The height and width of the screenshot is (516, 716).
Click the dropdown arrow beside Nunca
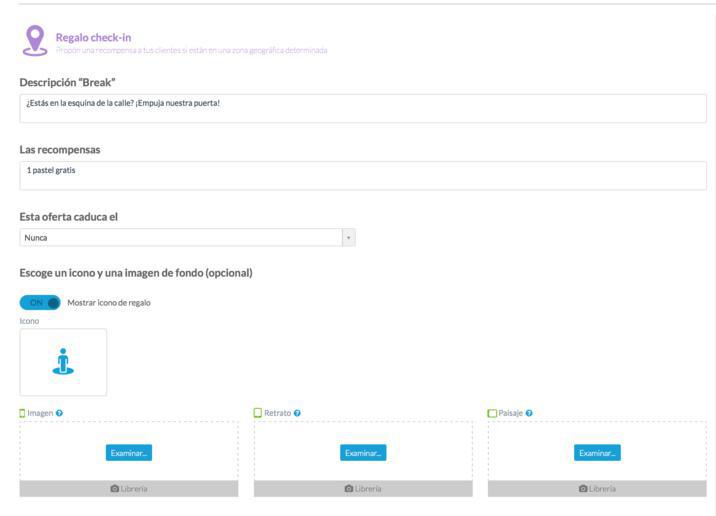348,238
